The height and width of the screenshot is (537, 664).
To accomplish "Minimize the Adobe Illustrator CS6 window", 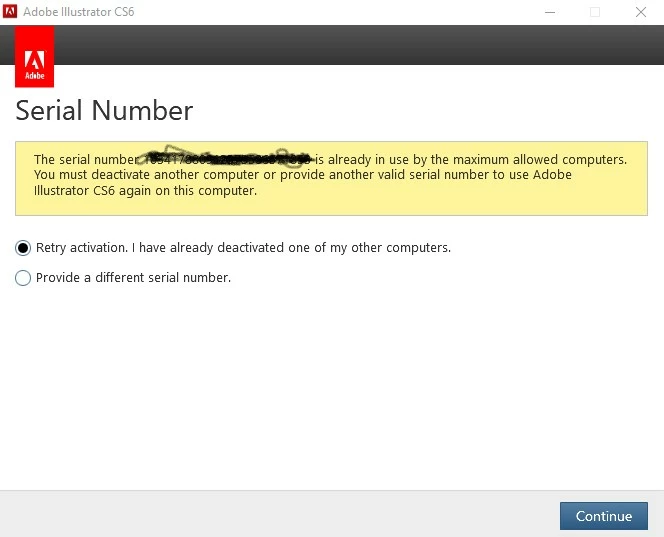I will click(550, 12).
